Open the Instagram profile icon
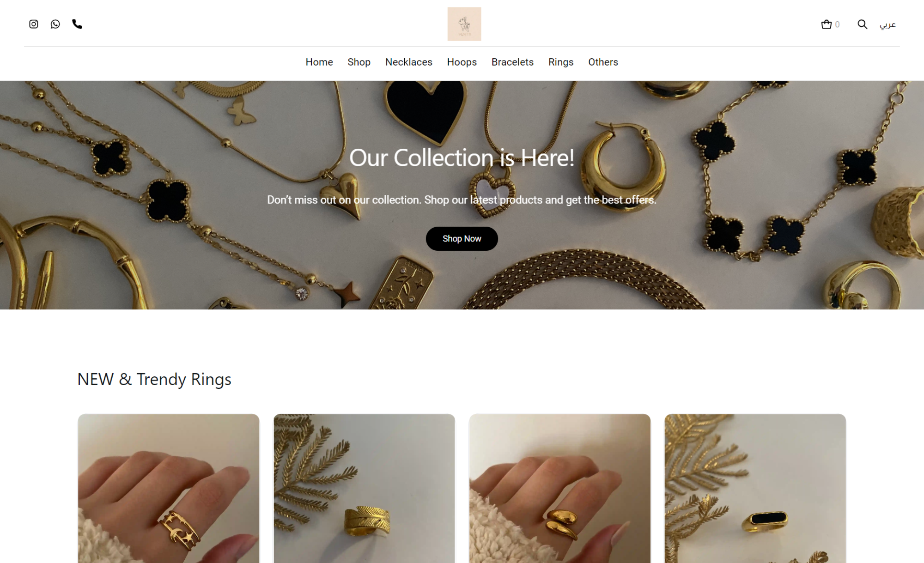924x563 pixels. 34,24
